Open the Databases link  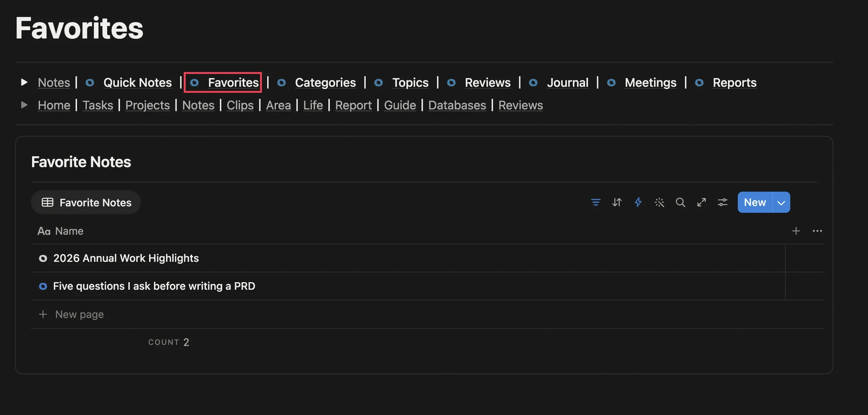coord(457,105)
